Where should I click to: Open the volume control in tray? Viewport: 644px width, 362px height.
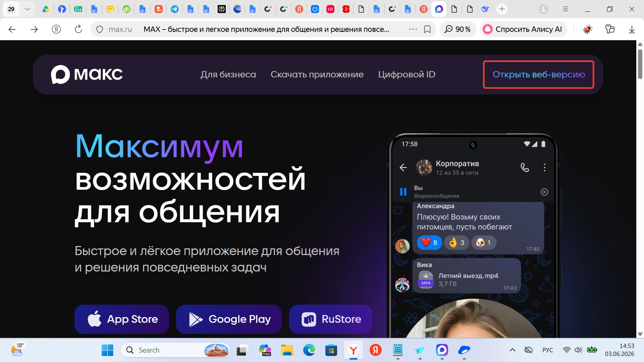[578, 350]
